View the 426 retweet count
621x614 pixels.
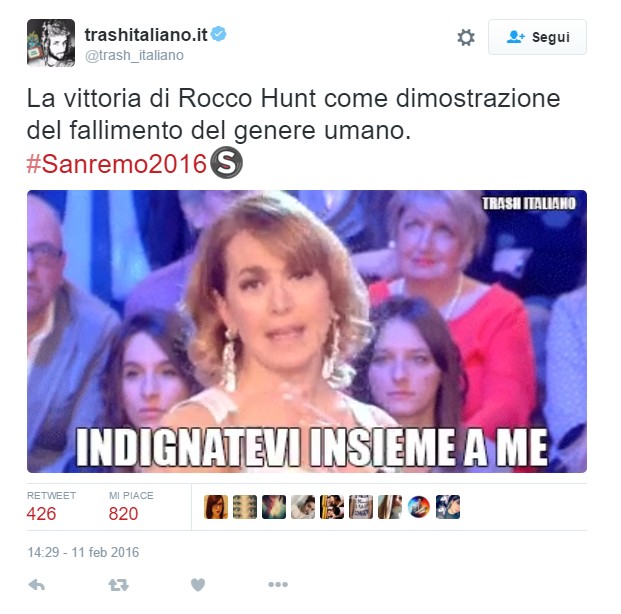point(41,514)
